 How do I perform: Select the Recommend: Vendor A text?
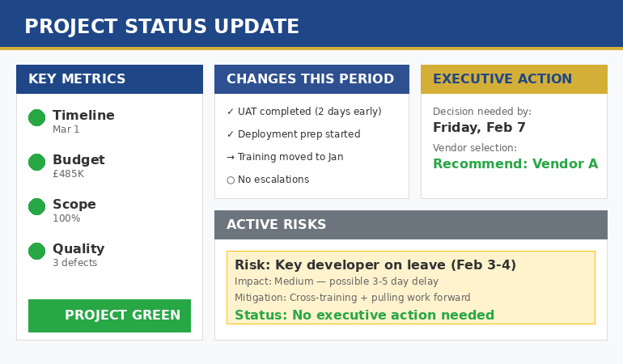515,164
